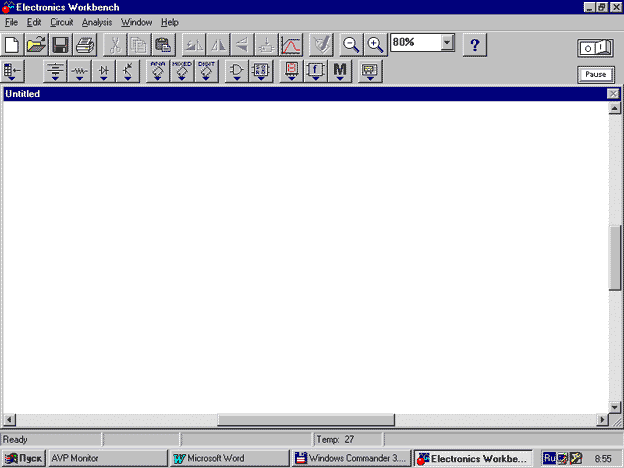The width and height of the screenshot is (624, 468).
Task: Click the Ru language indicator
Action: click(x=549, y=458)
